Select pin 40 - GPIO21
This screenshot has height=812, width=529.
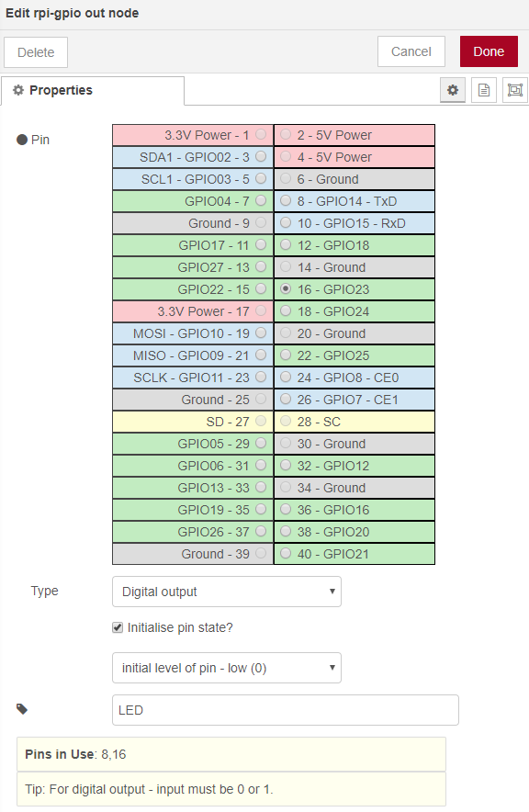pos(286,553)
